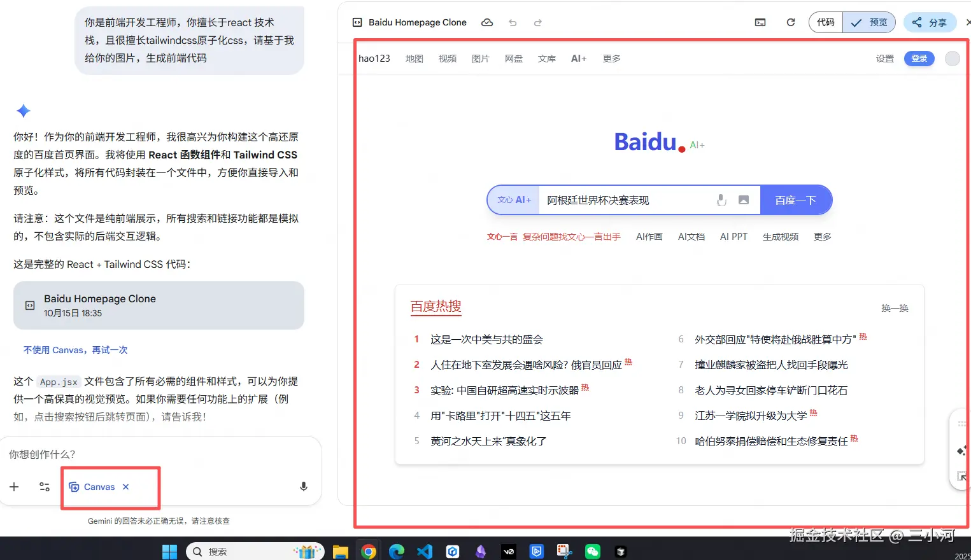
Task: Open Visual Studio Code from the taskbar
Action: (425, 551)
